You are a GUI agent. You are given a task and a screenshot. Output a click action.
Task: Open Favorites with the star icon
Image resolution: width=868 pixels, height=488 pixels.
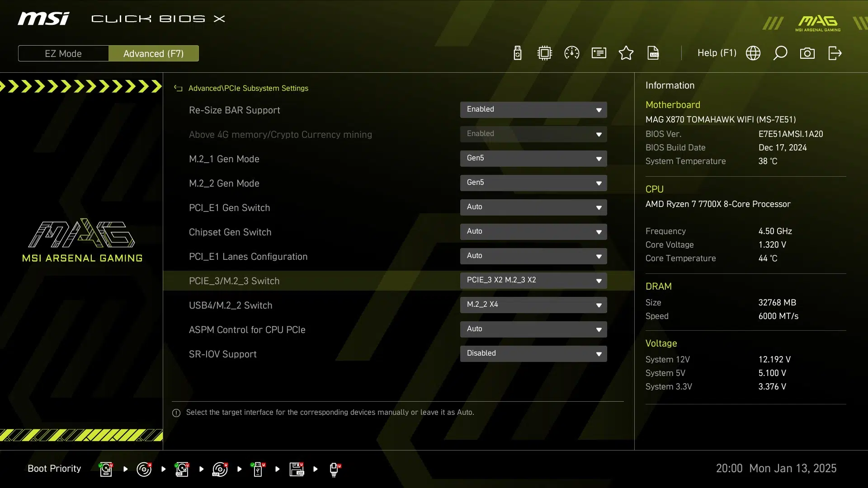point(626,53)
